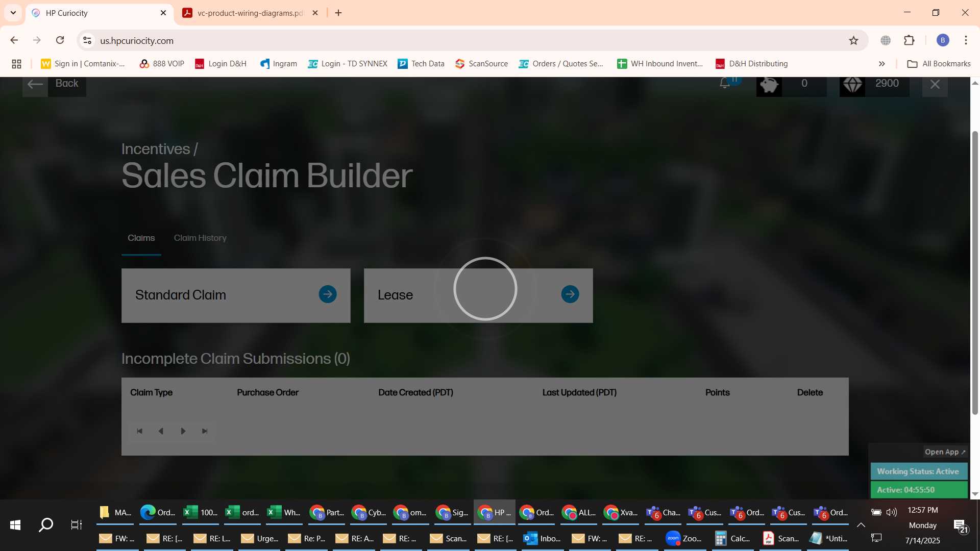Viewport: 980px width, 551px height.
Task: Open the WH Inbound Inventory bookmark
Action: [x=660, y=64]
